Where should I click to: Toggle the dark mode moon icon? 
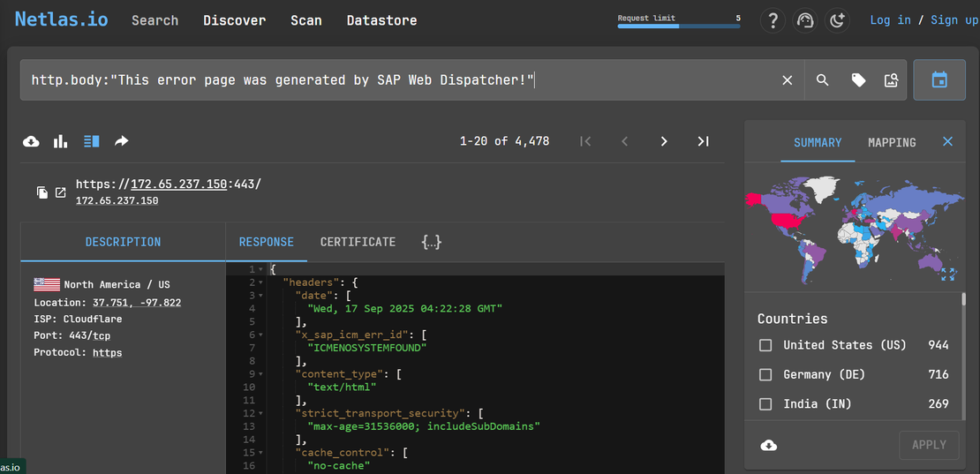[836, 20]
